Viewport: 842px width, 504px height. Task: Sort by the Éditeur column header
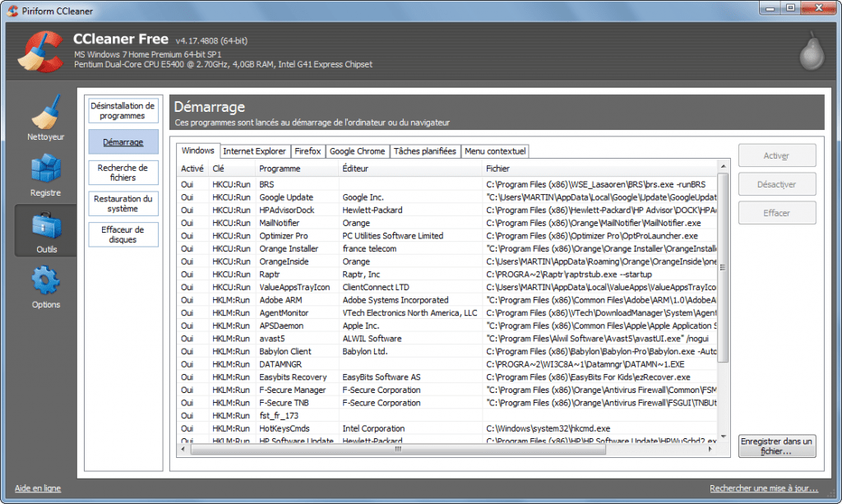pos(411,169)
